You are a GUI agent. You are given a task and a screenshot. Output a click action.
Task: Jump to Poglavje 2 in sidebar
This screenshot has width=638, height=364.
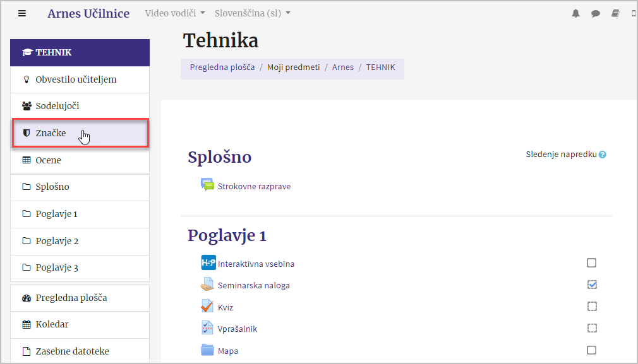click(80, 242)
